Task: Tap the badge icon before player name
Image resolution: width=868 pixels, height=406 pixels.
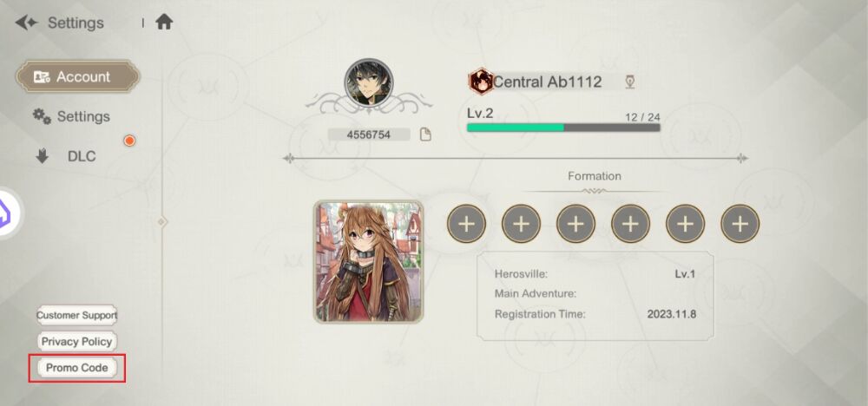Action: coord(481,82)
